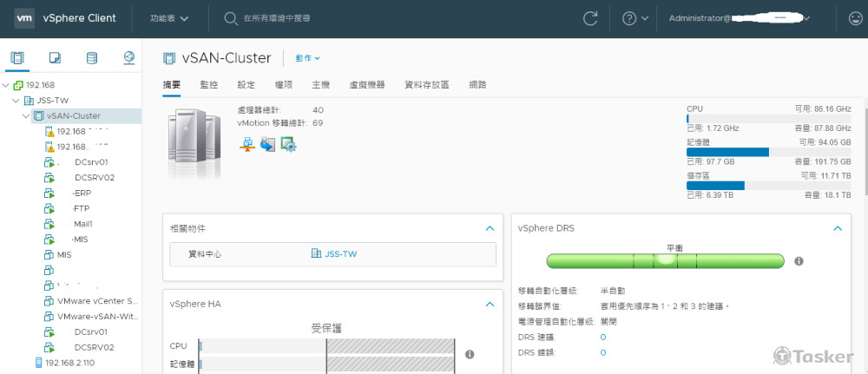Click the search all environments field

click(278, 18)
